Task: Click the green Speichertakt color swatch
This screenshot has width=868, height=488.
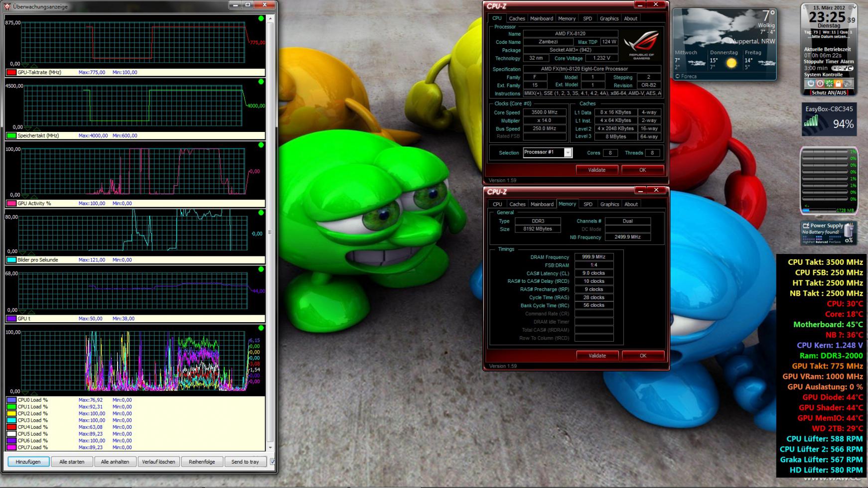Action: click(x=11, y=135)
